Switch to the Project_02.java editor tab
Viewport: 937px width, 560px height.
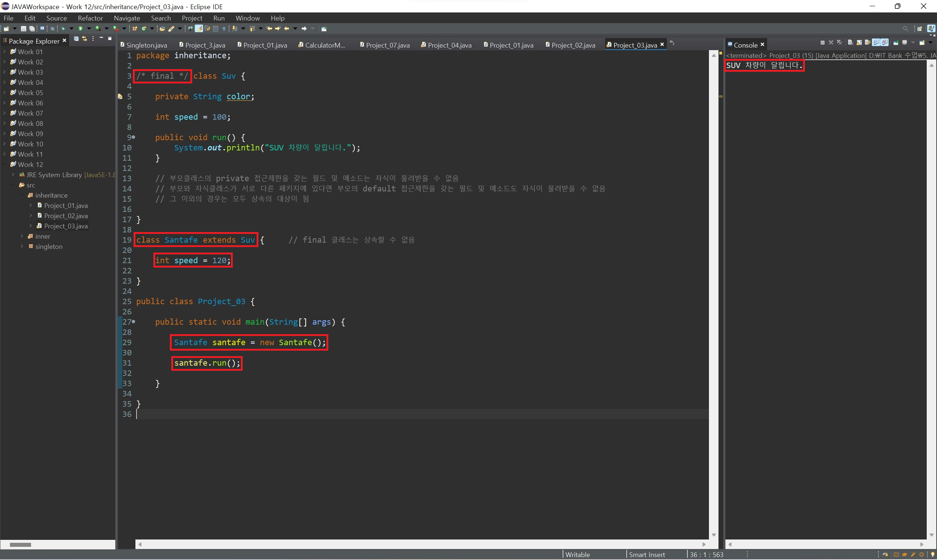pos(573,45)
